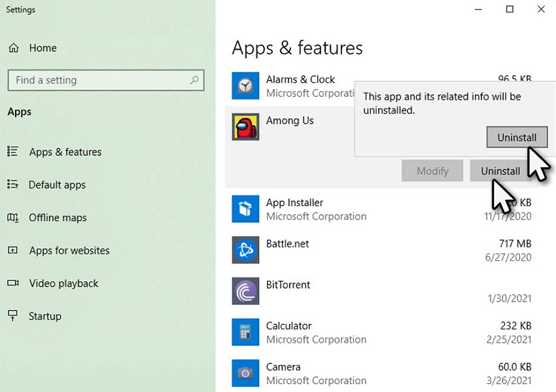Open Offline maps settings
This screenshot has width=556, height=392.
coord(58,217)
